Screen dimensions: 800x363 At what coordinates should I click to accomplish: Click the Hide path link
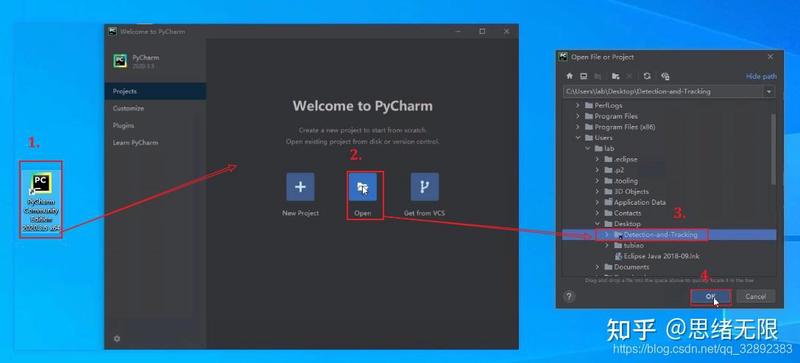click(761, 77)
